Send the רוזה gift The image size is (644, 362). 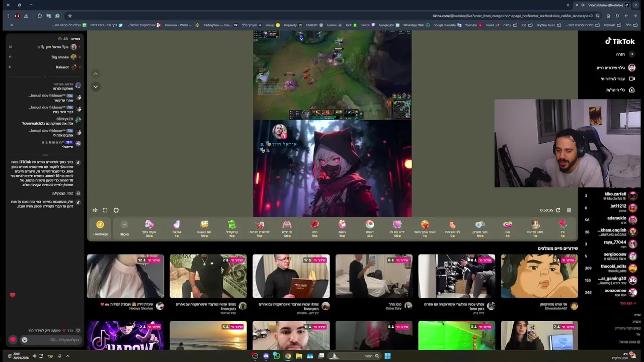(x=314, y=228)
